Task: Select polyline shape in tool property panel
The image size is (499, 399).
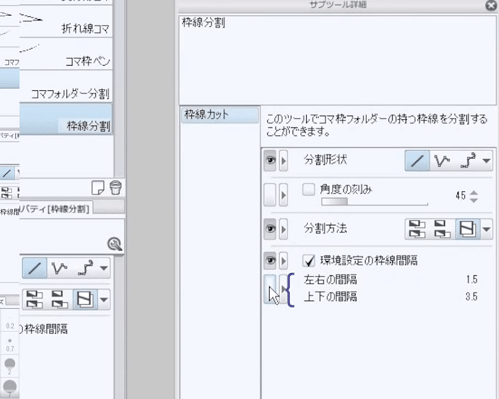Action: (x=59, y=268)
